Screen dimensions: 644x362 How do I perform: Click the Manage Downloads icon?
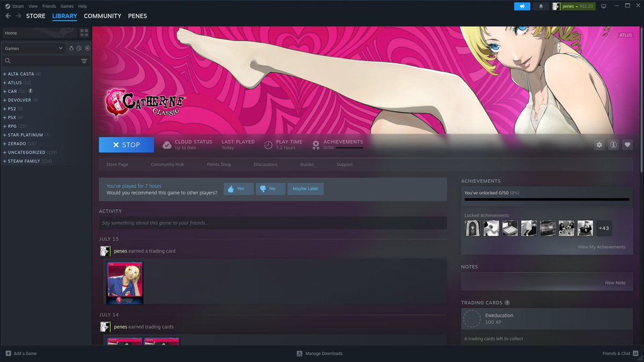[x=299, y=353]
